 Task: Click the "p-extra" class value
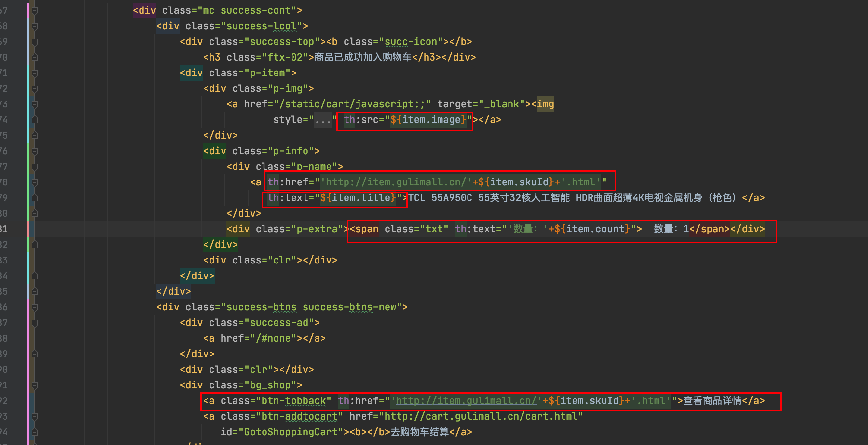317,229
